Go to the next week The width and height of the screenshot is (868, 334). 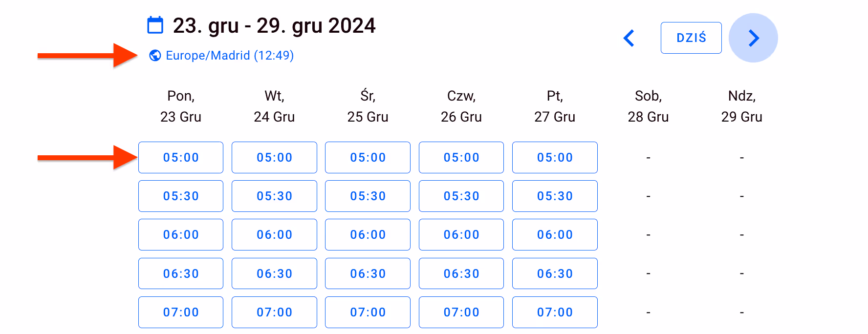coord(753,38)
